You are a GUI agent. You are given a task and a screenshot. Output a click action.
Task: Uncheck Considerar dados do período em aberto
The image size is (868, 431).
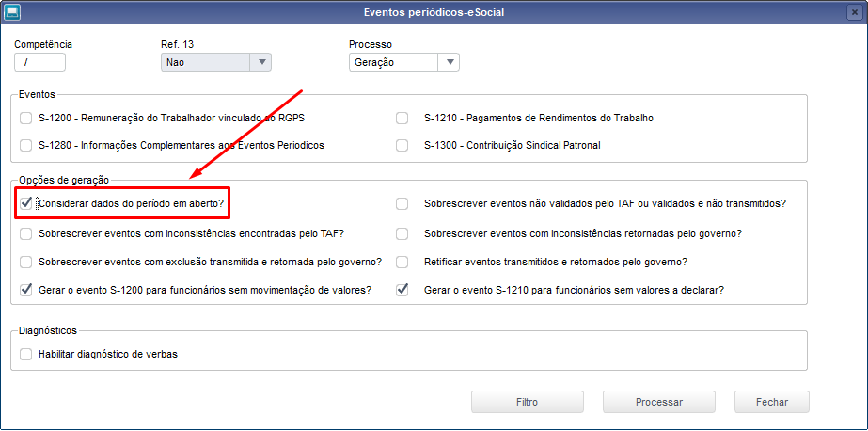tap(26, 203)
